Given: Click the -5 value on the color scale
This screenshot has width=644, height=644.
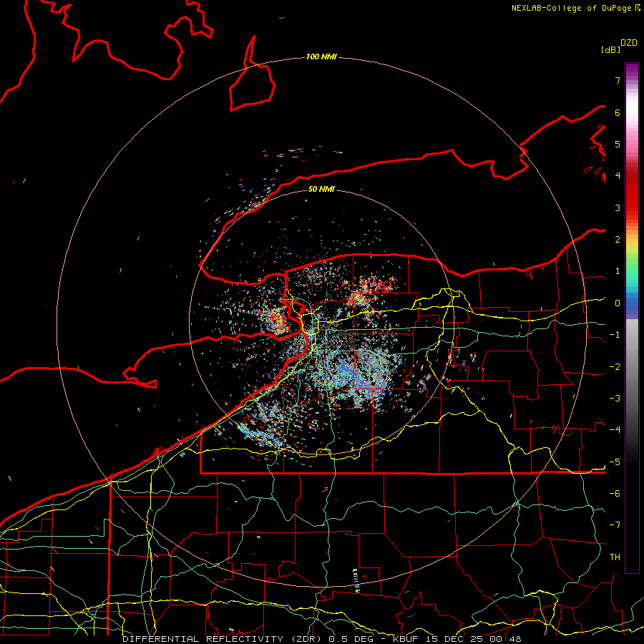Looking at the screenshot, I should pos(615,462).
